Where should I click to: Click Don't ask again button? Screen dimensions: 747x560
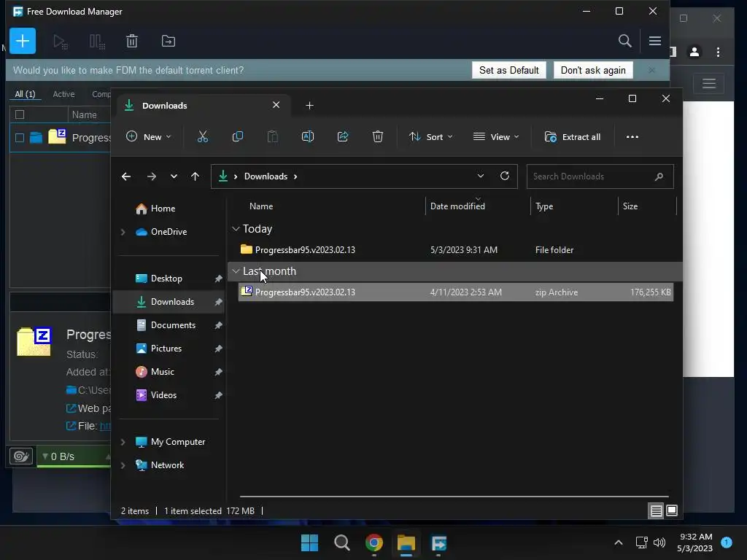pyautogui.click(x=593, y=71)
